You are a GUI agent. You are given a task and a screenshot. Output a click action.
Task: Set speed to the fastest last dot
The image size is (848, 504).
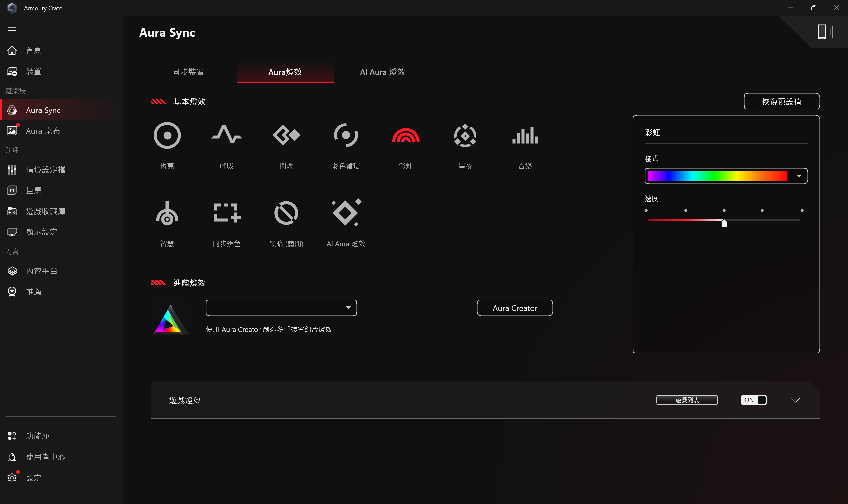click(x=802, y=211)
